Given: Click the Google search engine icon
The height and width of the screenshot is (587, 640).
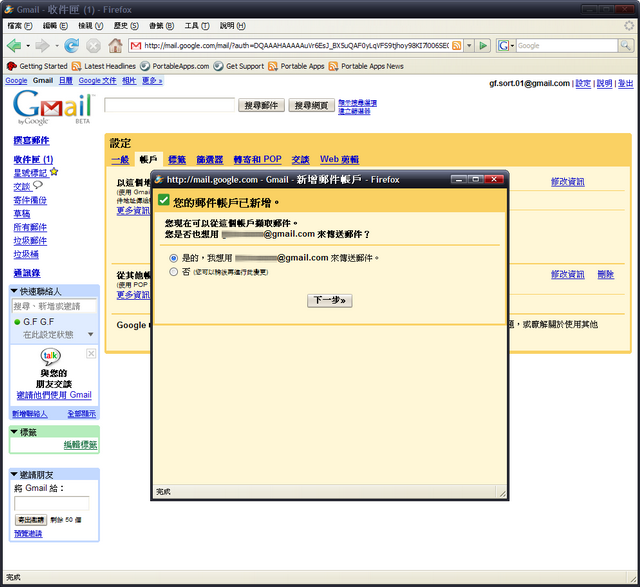Looking at the screenshot, I should click(503, 45).
